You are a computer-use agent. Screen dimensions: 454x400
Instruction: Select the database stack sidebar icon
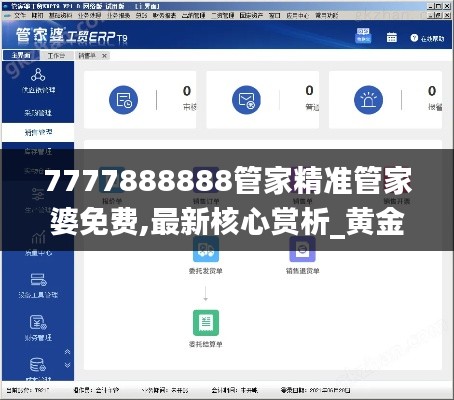(38, 365)
